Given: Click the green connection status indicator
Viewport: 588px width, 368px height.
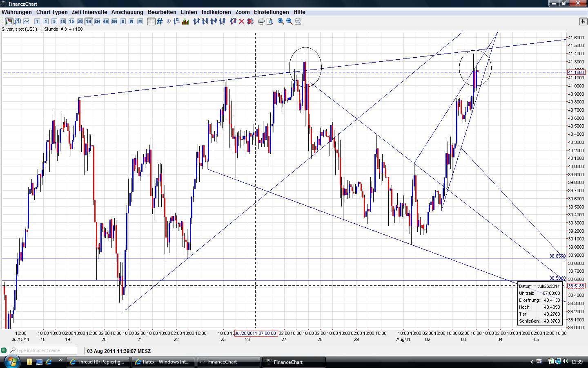Looking at the screenshot, I should (4, 350).
